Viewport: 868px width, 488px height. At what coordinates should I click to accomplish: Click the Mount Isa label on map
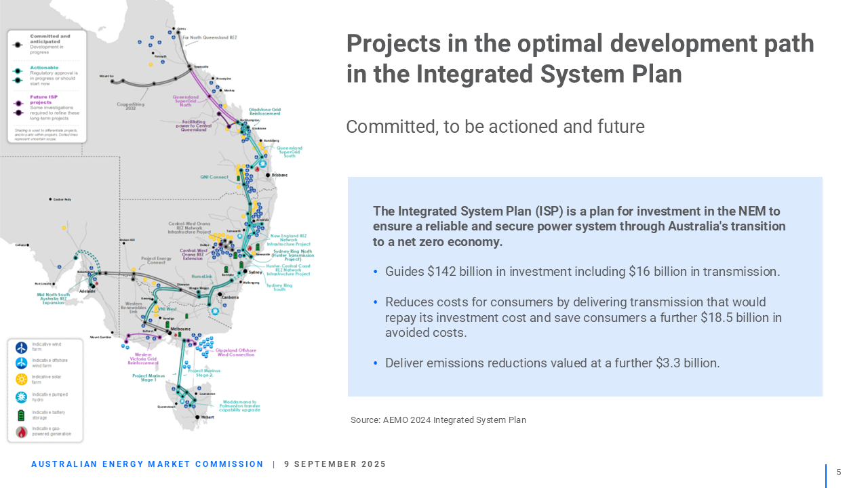(x=106, y=77)
